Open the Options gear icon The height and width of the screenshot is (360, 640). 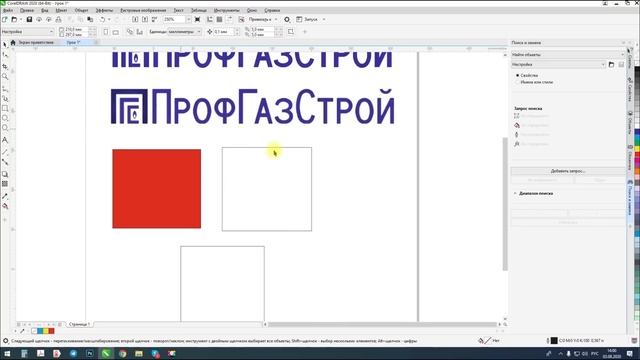coord(287,19)
